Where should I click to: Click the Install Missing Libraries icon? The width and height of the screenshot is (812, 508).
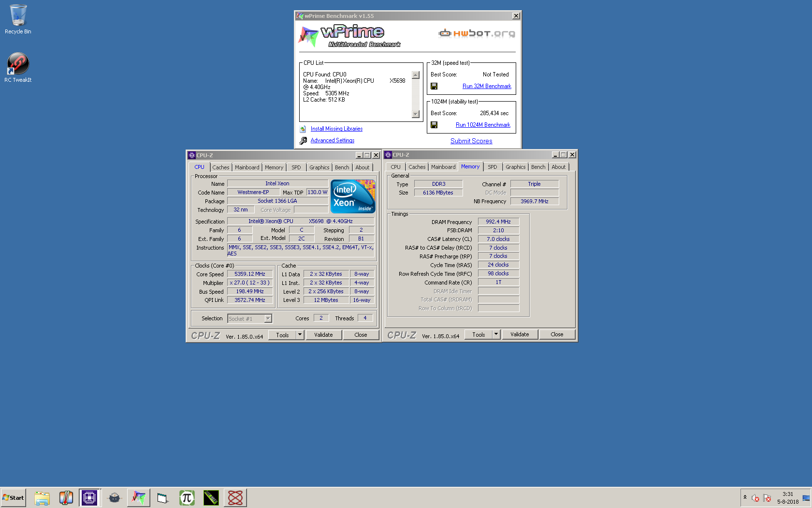pyautogui.click(x=303, y=129)
